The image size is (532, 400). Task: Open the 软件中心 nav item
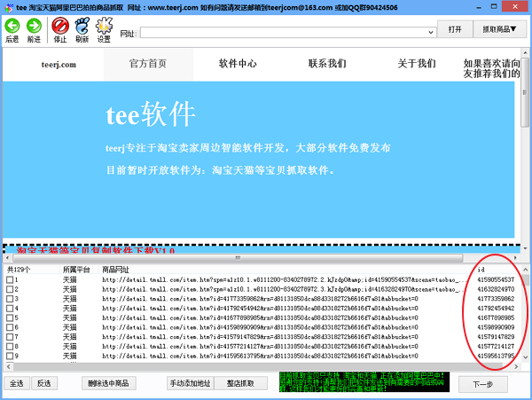[238, 64]
